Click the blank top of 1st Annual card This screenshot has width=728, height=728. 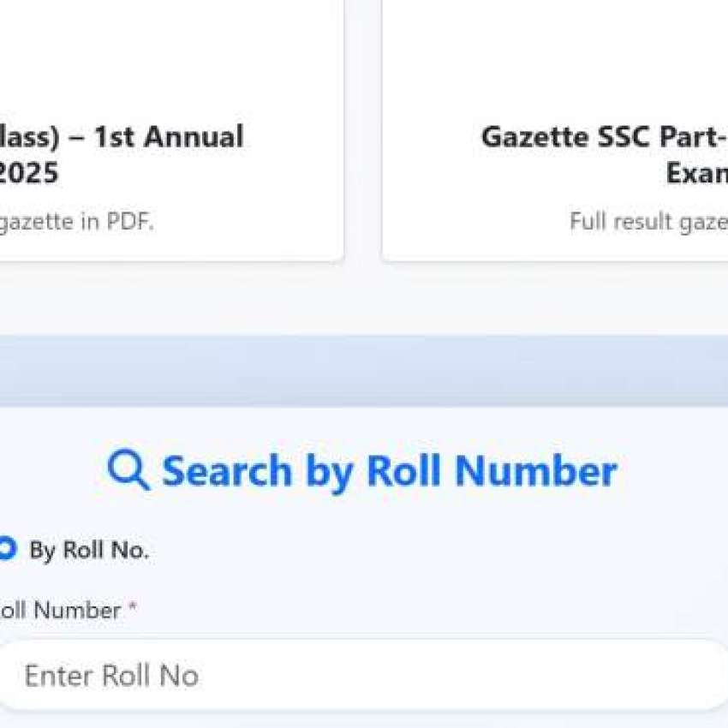(171, 51)
